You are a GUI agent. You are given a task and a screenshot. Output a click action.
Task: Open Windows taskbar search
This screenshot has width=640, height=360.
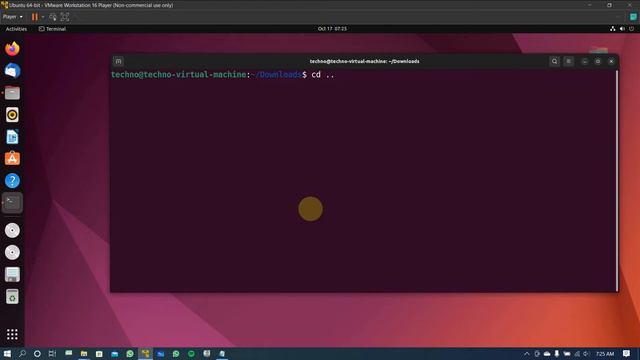point(22,353)
